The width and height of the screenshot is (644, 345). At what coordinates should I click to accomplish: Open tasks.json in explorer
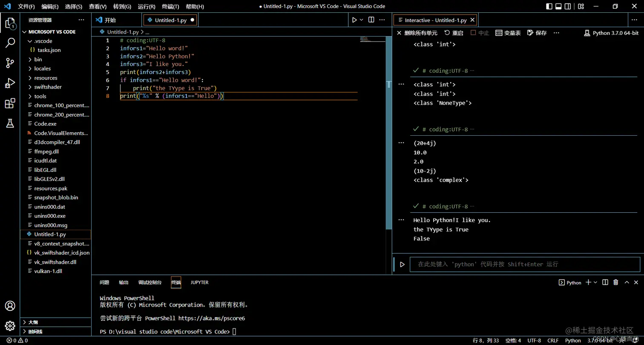tap(49, 50)
